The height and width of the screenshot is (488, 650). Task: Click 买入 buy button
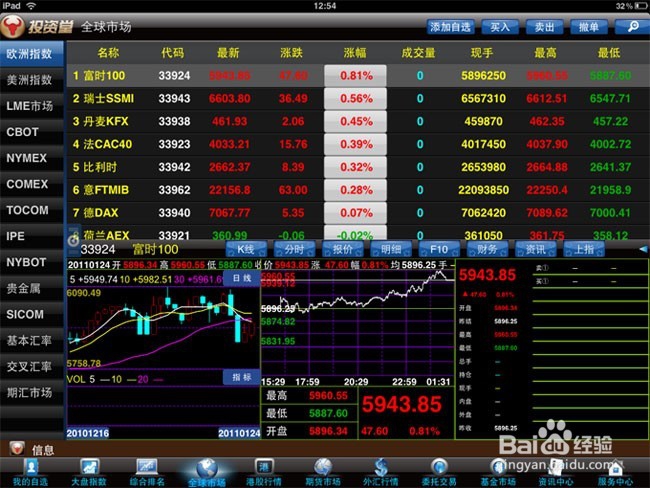(500, 27)
